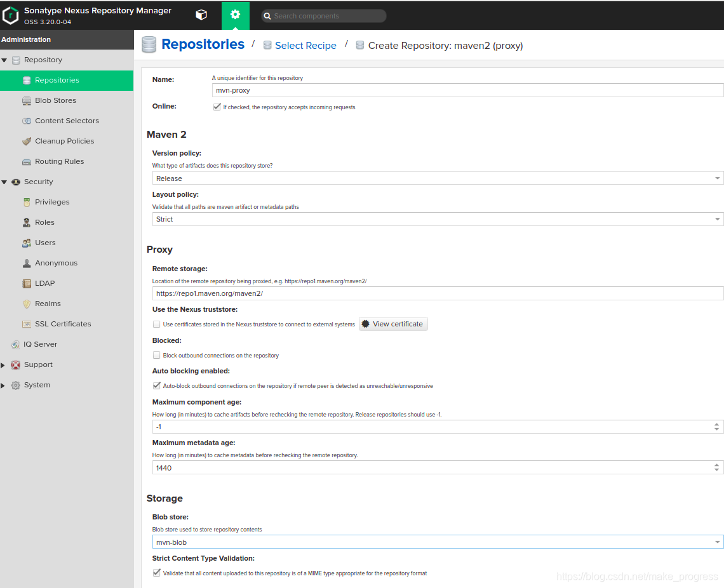The image size is (724, 588).
Task: Click the Security icon in sidebar
Action: [x=16, y=182]
